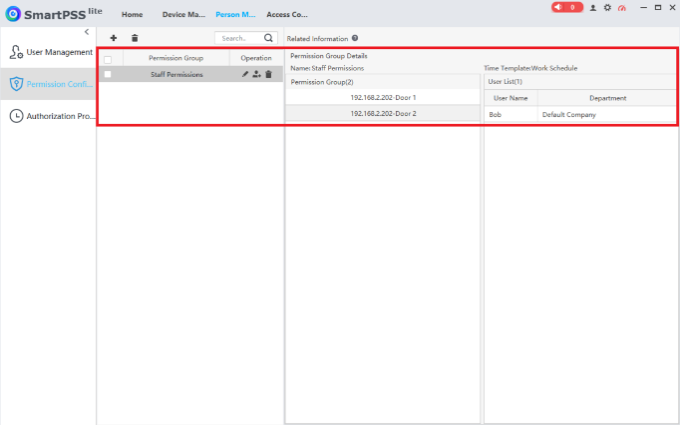Viewport: 680px width, 425px height.
Task: Click the search magnifier icon
Action: (268, 38)
